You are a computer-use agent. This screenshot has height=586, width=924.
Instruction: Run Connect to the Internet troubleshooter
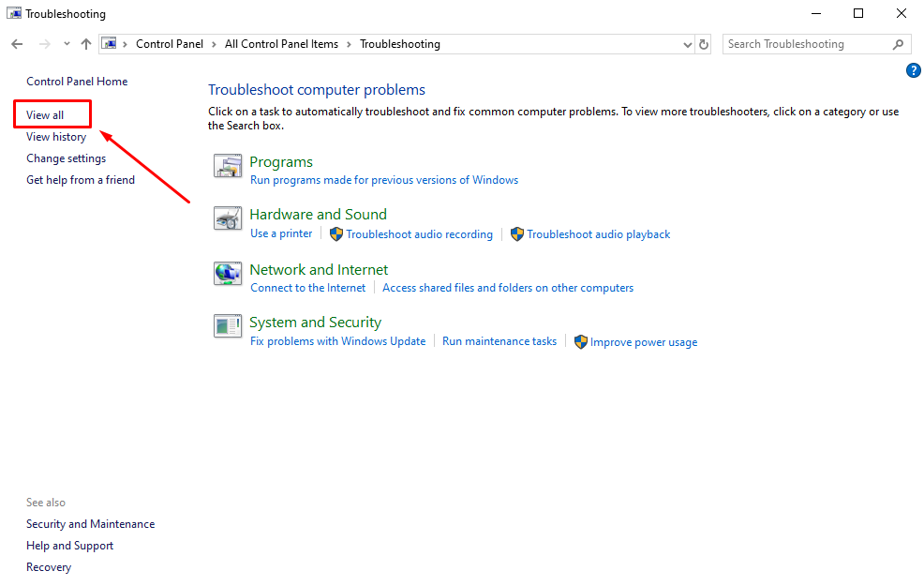(x=308, y=288)
